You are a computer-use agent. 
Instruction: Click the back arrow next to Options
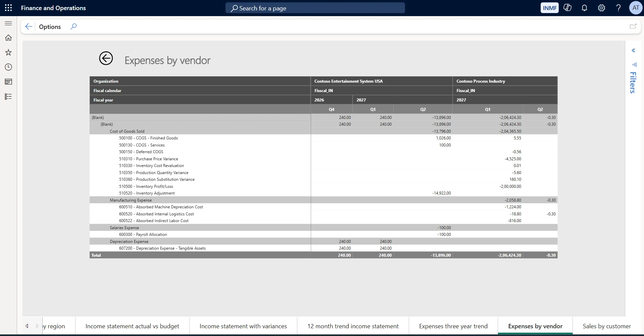point(29,27)
